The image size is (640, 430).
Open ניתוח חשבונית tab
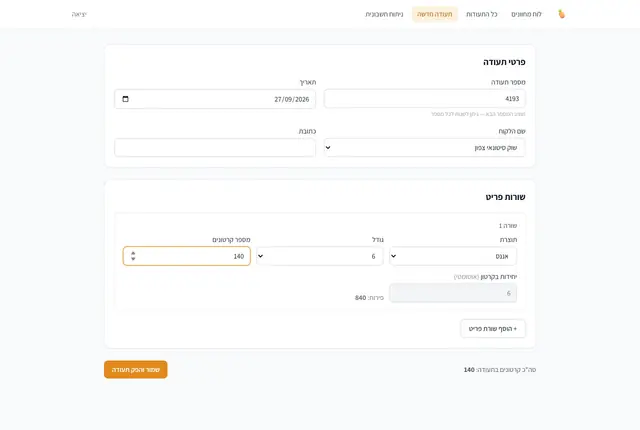click(384, 14)
